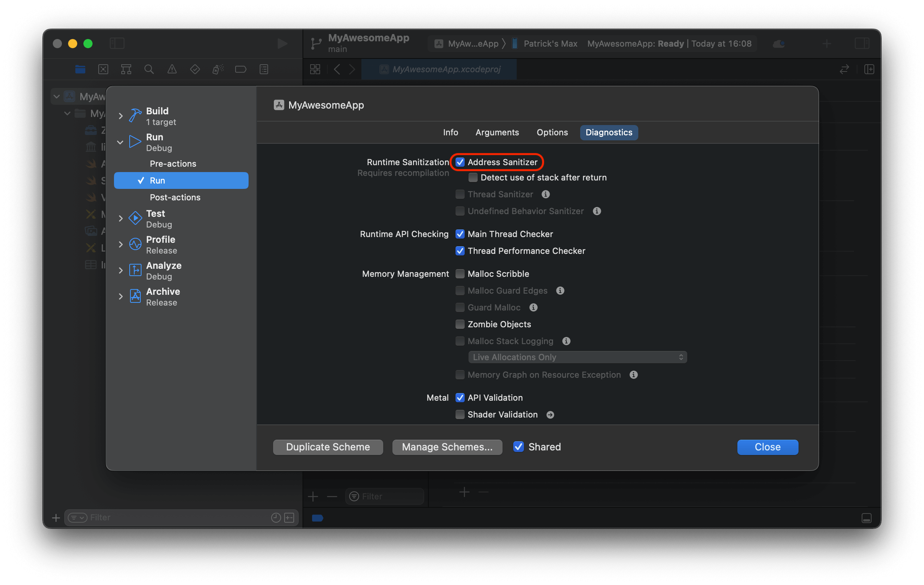Screen dimensions: 924x585
Task: Expand the Test scheme action
Action: pyautogui.click(x=120, y=219)
